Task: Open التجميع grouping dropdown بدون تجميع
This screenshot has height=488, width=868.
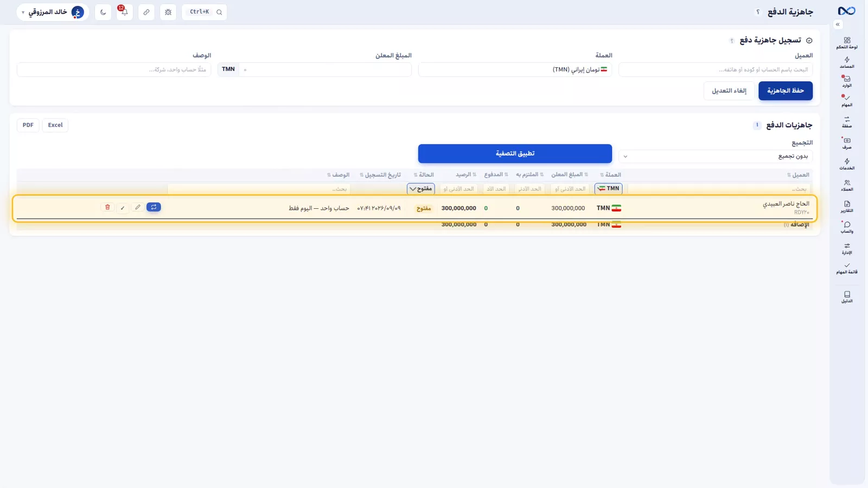Action: pyautogui.click(x=716, y=156)
